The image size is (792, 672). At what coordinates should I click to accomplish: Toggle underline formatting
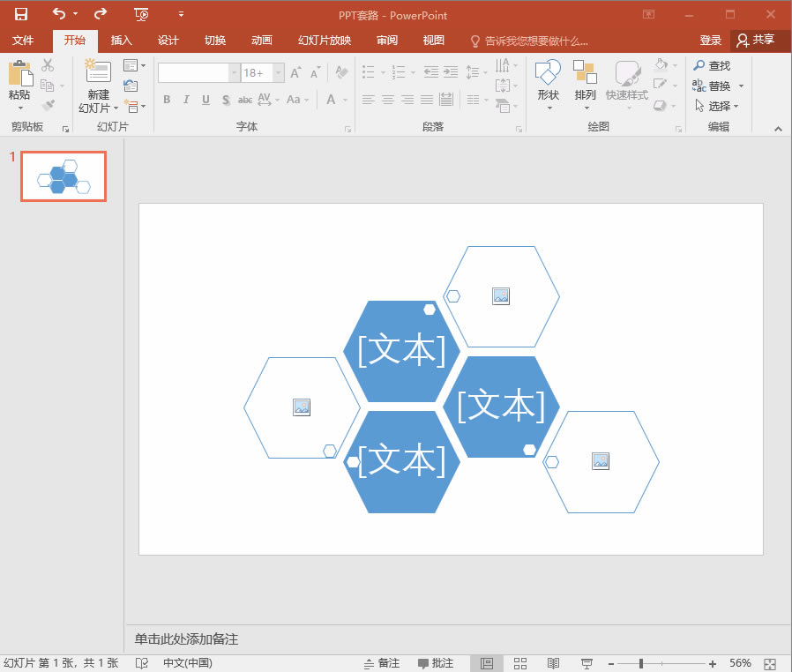click(205, 100)
